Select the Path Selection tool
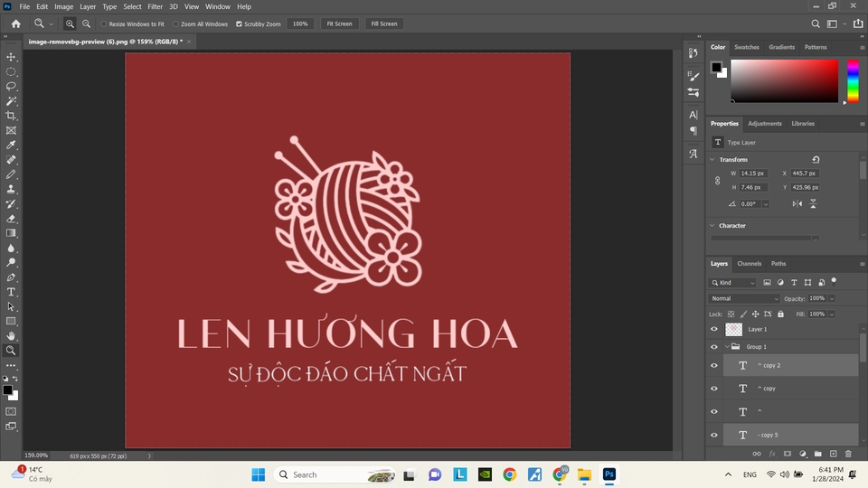This screenshot has width=868, height=488. pos(11,306)
